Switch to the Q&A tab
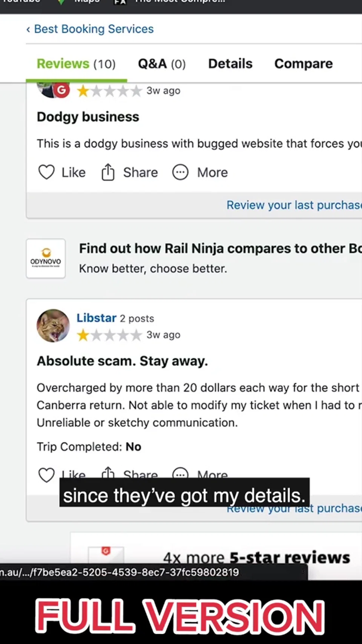This screenshot has width=362, height=644. click(x=162, y=64)
